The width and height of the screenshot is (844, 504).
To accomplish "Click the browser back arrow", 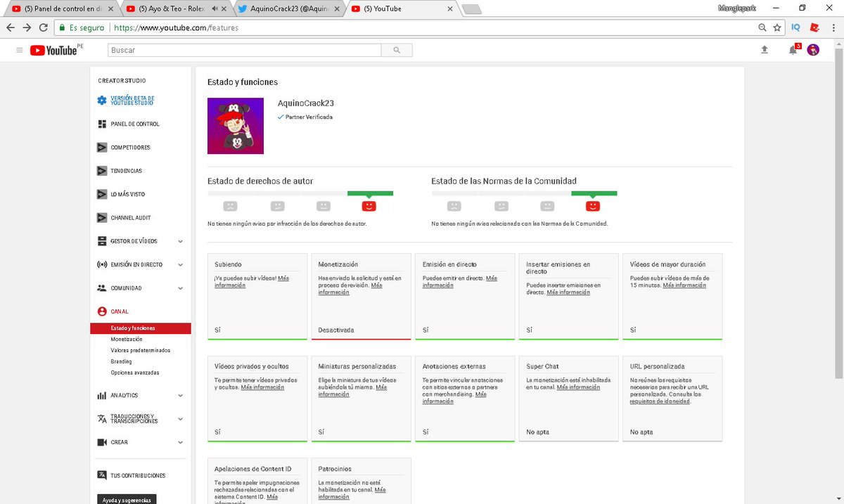I will [x=11, y=27].
